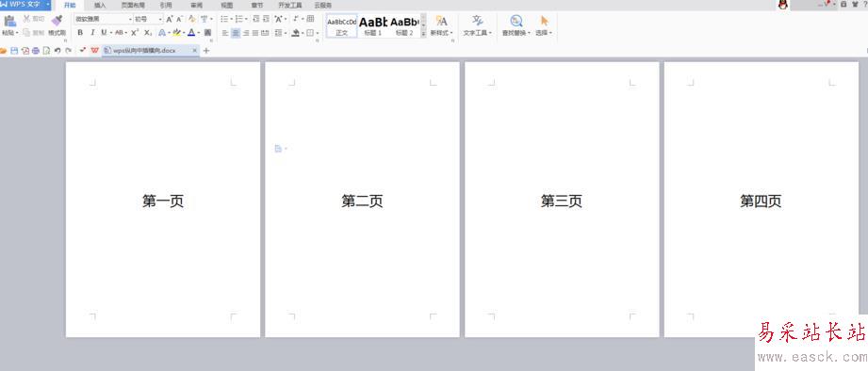
Task: Redo action arrow
Action: 68,50
